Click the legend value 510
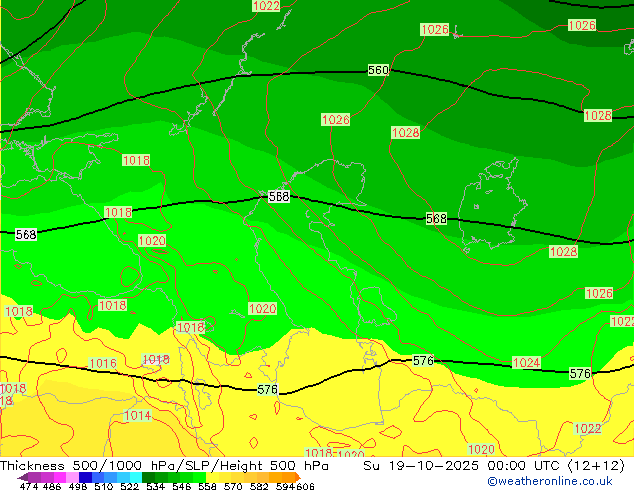This screenshot has width=634, height=490. click(x=104, y=486)
